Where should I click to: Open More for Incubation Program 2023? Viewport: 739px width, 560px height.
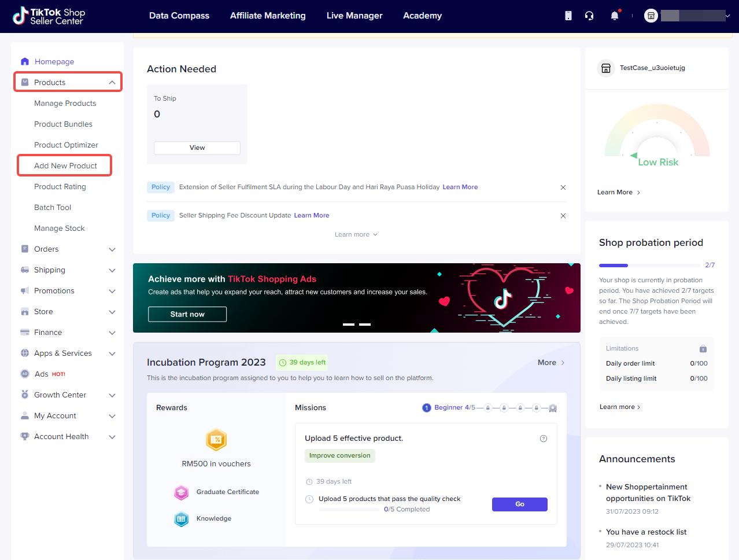pos(551,363)
